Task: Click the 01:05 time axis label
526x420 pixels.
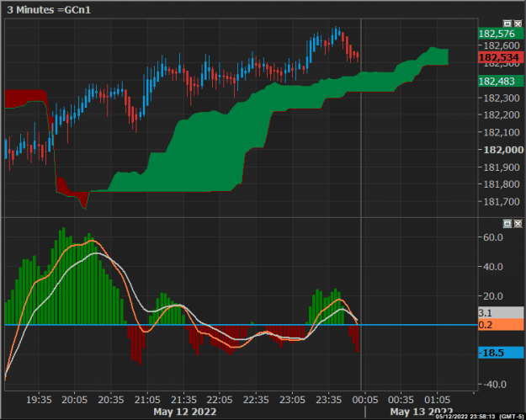Action: 437,400
